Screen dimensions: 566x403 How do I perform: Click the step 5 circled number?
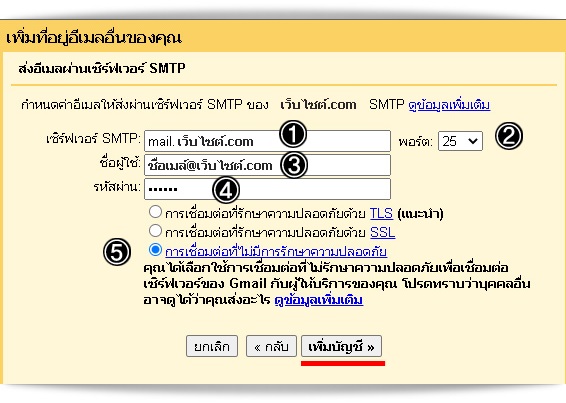[117, 252]
